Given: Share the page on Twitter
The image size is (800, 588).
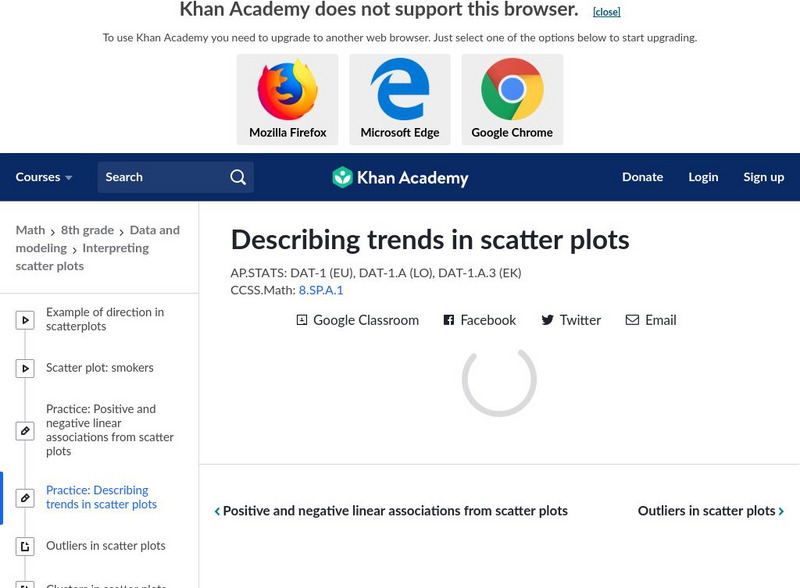Looking at the screenshot, I should click(x=570, y=320).
